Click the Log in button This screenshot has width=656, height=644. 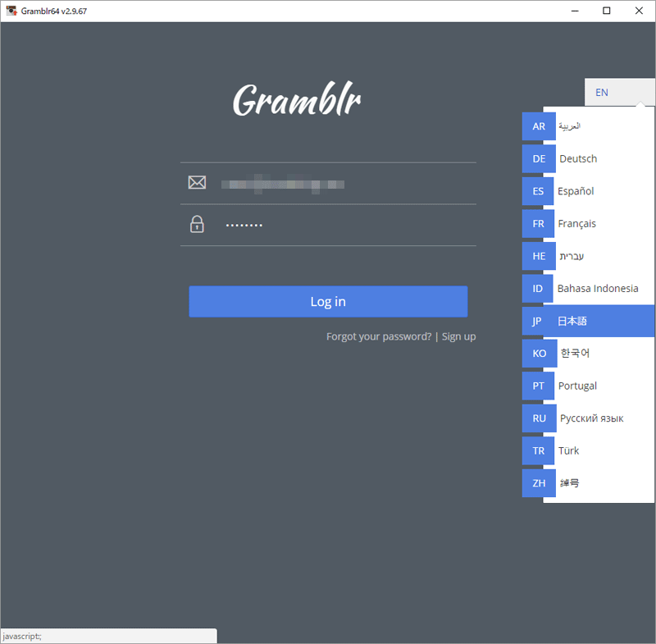pos(328,301)
